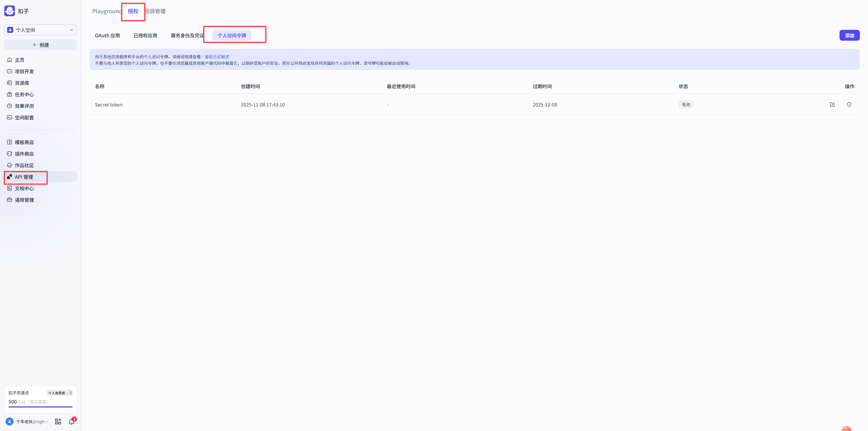Click the Coze logo icon
This screenshot has height=431, width=868.
tap(9, 11)
